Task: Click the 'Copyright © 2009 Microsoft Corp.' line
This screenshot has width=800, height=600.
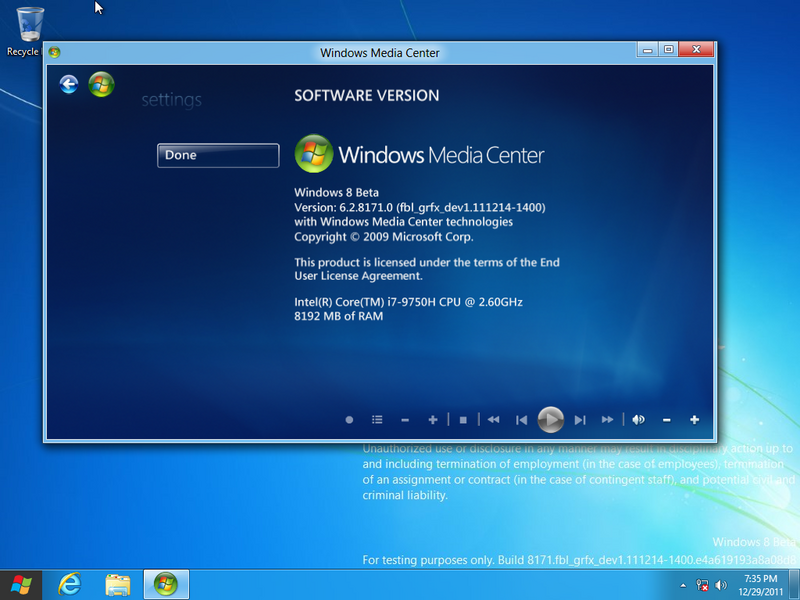Action: pyautogui.click(x=384, y=237)
